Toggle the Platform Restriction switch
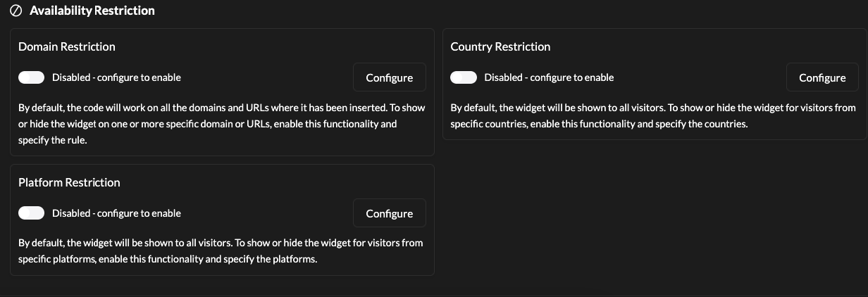 (32, 213)
